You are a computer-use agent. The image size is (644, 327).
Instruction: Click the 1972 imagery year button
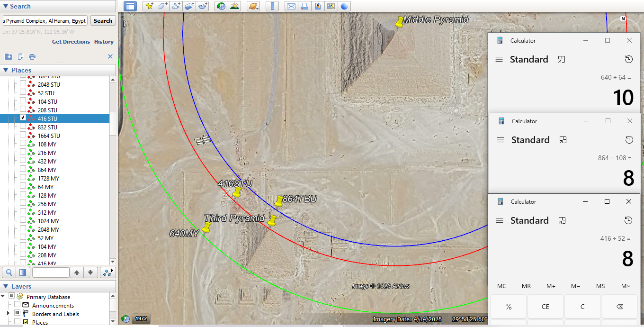pyautogui.click(x=141, y=319)
